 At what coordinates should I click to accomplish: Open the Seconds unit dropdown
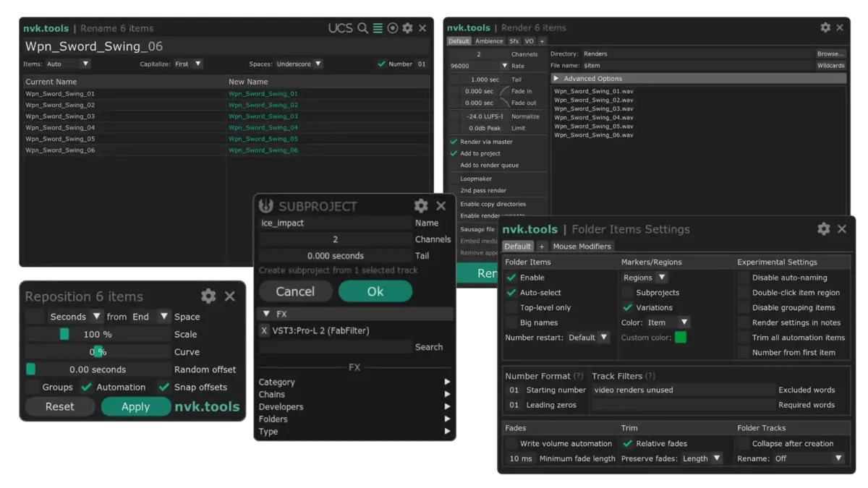pos(75,317)
